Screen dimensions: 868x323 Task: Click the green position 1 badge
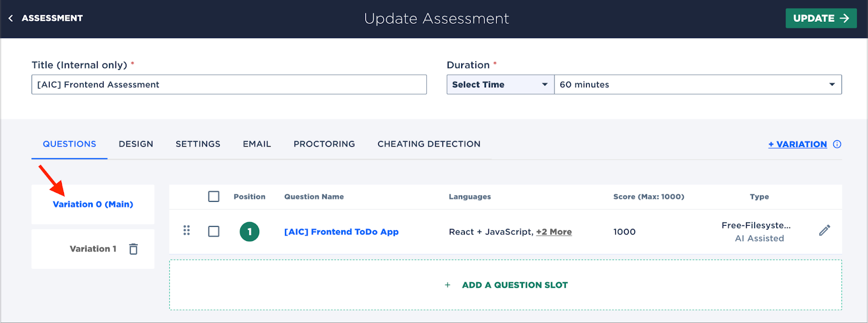pyautogui.click(x=250, y=232)
